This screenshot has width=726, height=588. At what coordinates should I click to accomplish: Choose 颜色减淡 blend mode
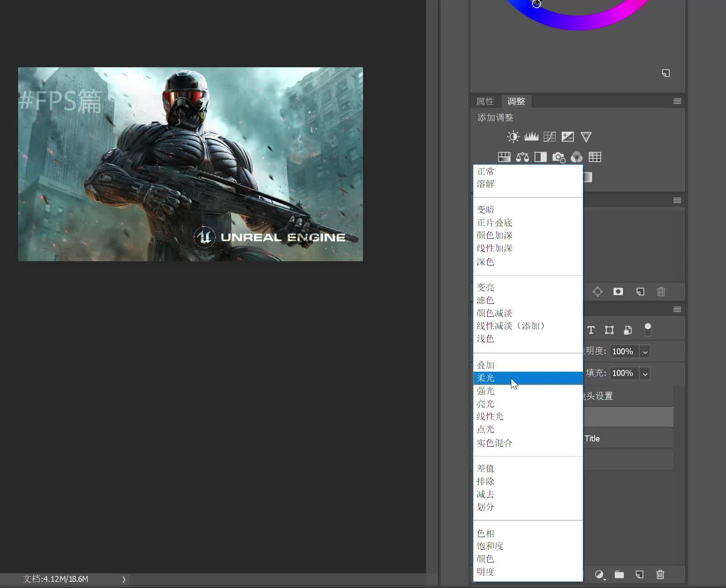(x=528, y=313)
